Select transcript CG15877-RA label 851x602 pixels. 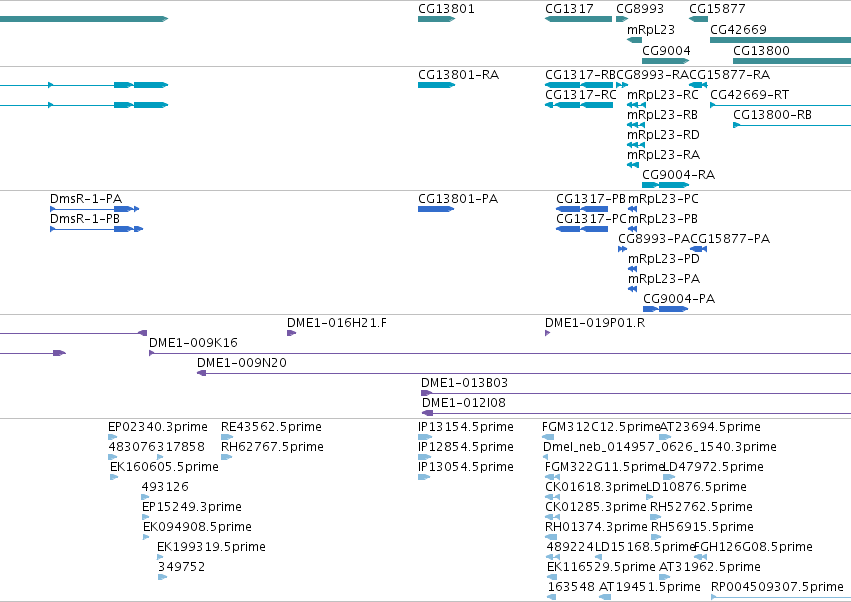(729, 74)
